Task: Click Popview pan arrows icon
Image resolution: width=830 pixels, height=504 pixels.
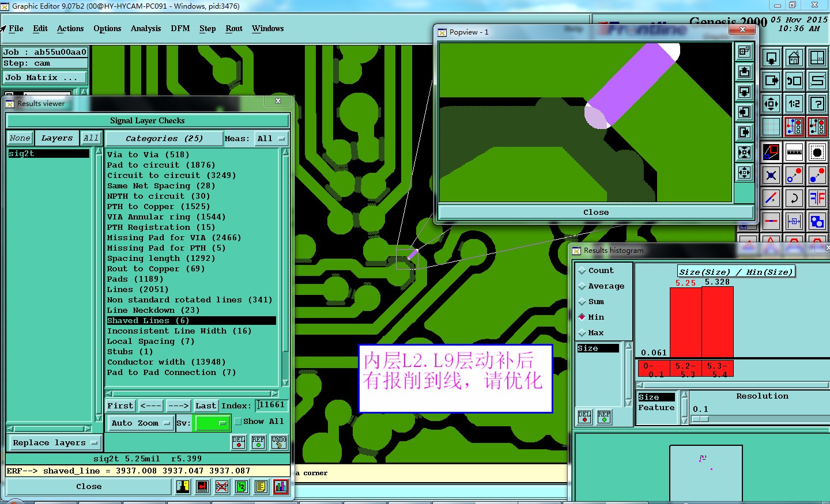Action: point(744,173)
